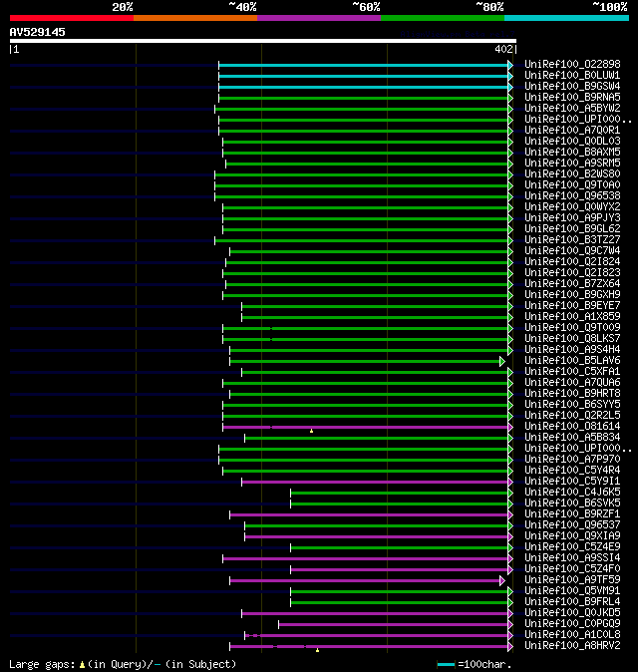Select the UniRef100_B5LAV6 label
This screenshot has height=672, width=638.
[x=572, y=361]
